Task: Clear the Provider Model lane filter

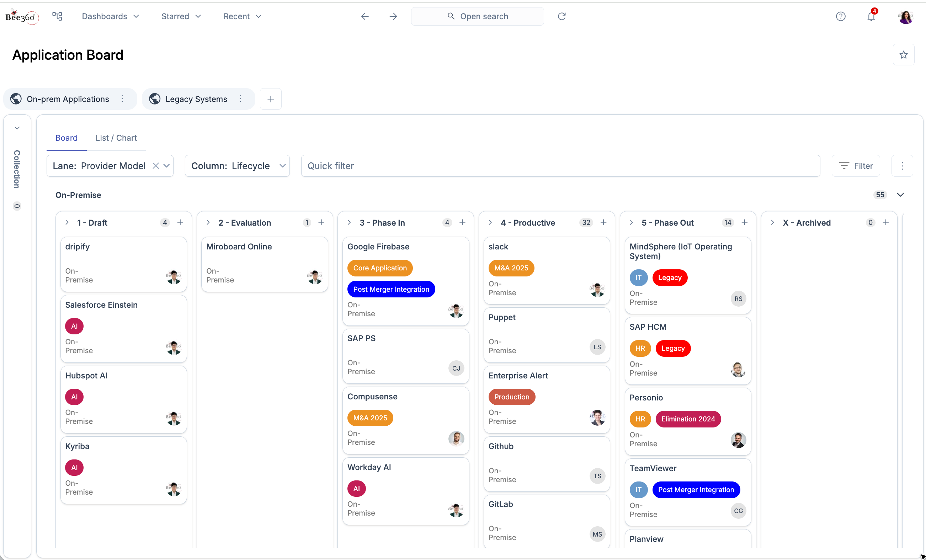Action: pyautogui.click(x=156, y=166)
